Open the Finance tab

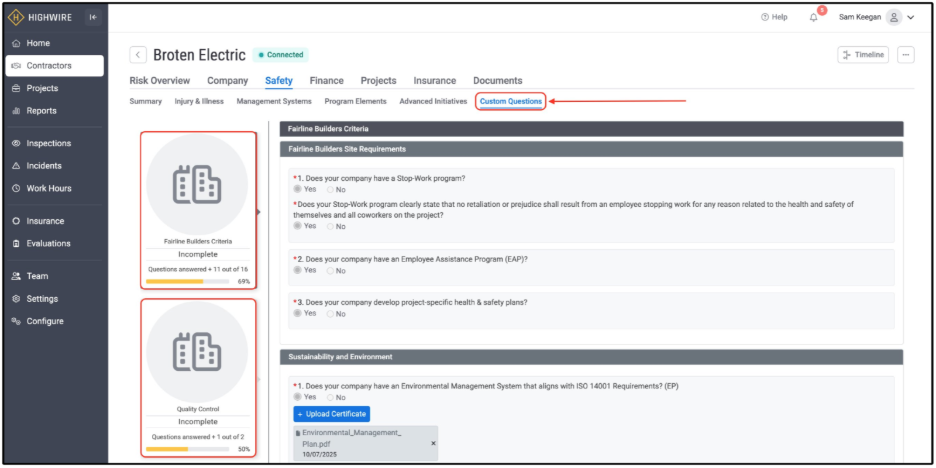pos(327,81)
